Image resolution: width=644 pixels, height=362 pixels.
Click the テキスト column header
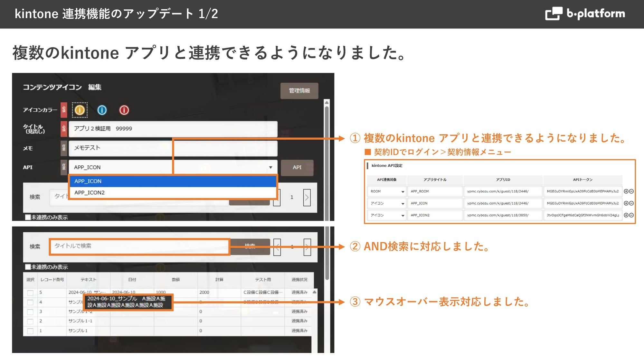(88, 280)
